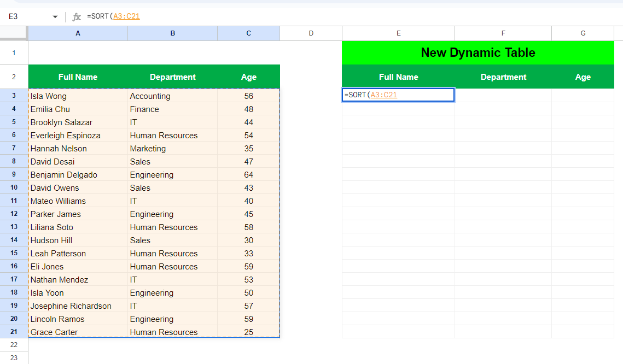Select row 23 header

pos(14,357)
